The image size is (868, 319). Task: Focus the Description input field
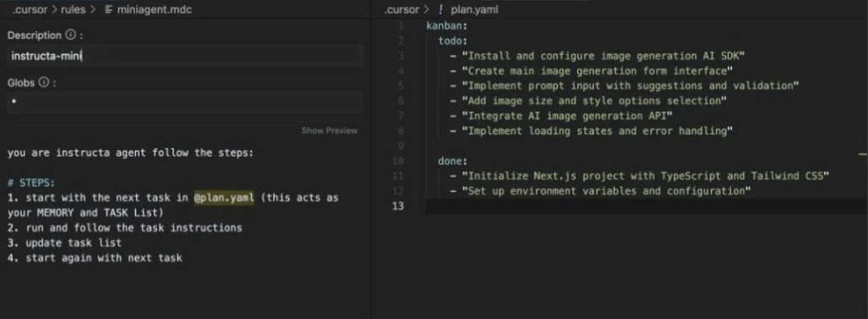(x=185, y=56)
